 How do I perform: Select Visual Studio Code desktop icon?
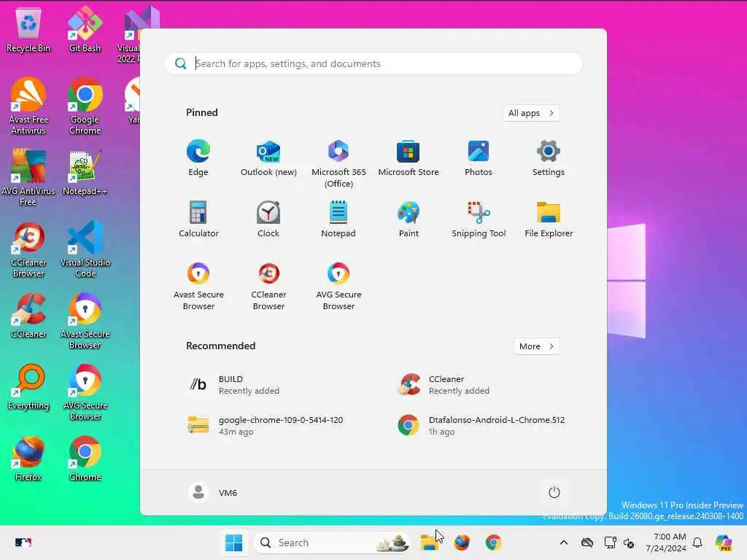tap(85, 249)
